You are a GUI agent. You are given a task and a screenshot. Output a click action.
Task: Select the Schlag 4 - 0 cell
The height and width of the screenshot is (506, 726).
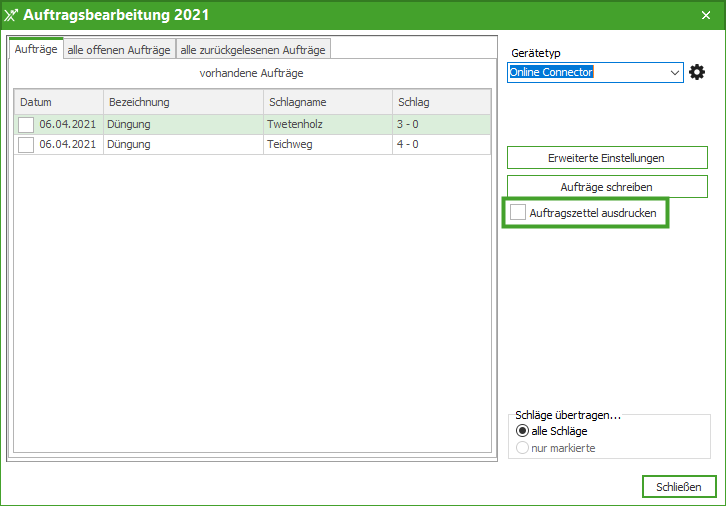pyautogui.click(x=440, y=145)
